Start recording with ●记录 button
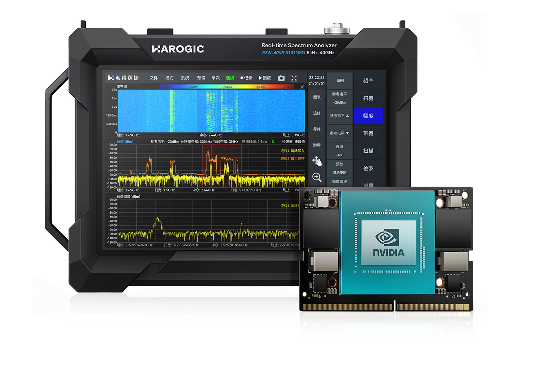 tap(246, 78)
